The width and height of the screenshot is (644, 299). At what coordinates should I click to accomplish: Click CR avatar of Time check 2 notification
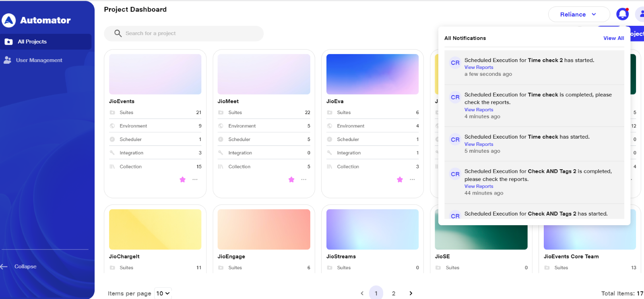click(x=455, y=63)
